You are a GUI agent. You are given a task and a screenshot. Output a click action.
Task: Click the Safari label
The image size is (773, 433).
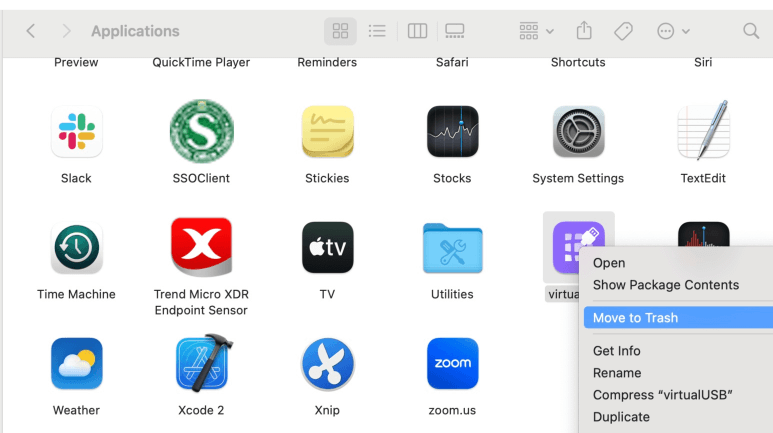[452, 63]
